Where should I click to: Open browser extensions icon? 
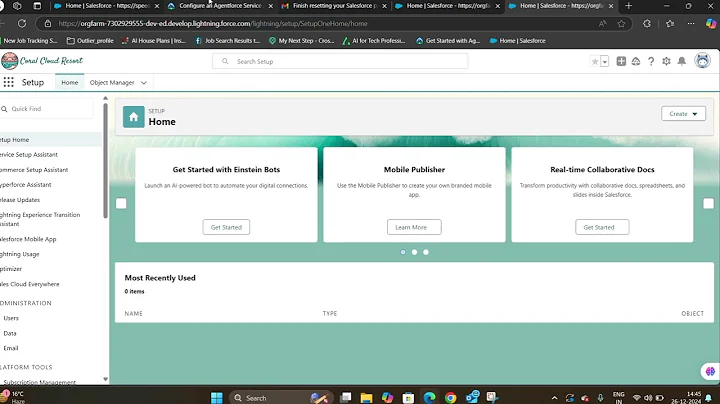(x=647, y=23)
